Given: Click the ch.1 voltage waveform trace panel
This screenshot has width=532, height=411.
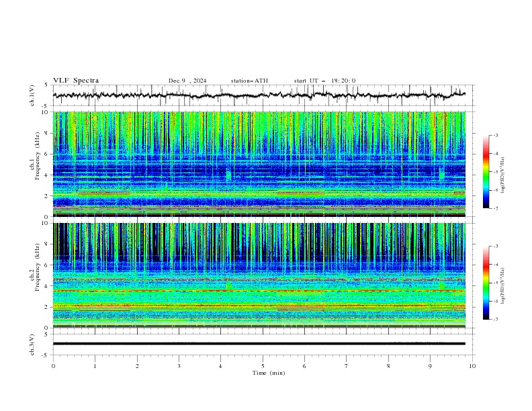Looking at the screenshot, I should pos(263,95).
